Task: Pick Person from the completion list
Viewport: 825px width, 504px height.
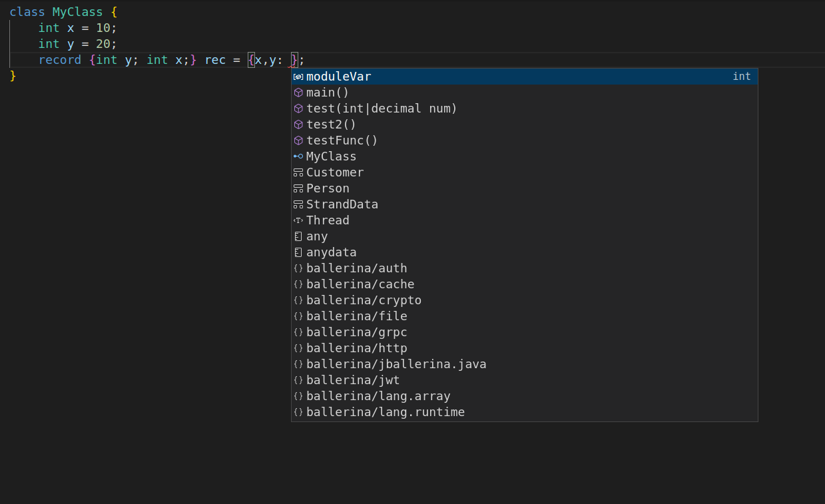Action: tap(525, 188)
